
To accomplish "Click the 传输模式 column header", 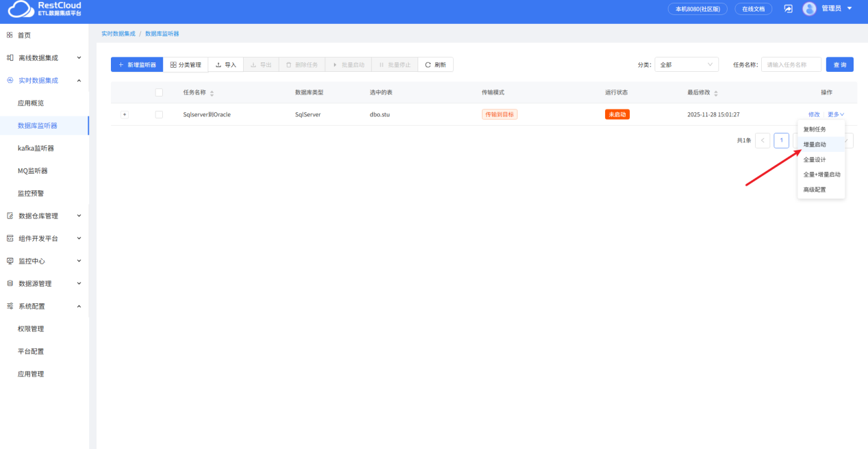I will (493, 92).
